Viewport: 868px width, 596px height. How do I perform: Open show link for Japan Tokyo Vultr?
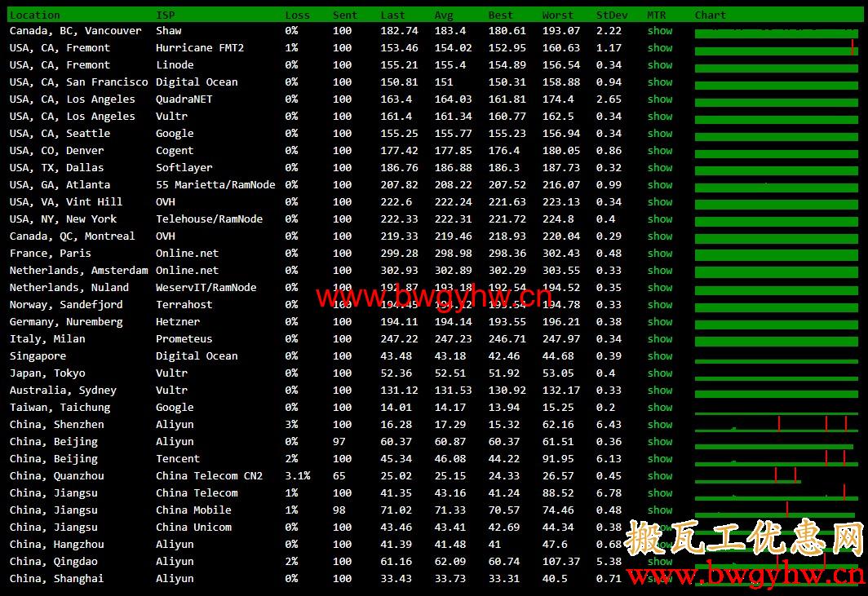click(x=660, y=373)
